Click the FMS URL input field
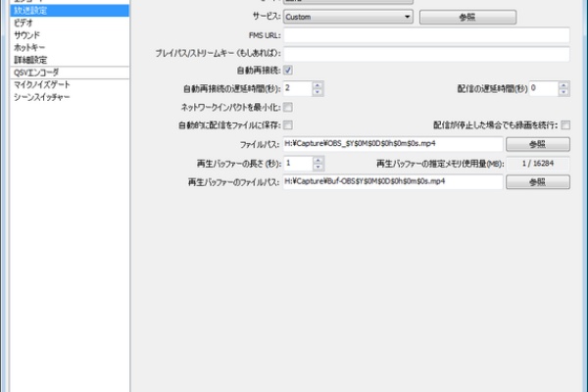 pos(426,35)
